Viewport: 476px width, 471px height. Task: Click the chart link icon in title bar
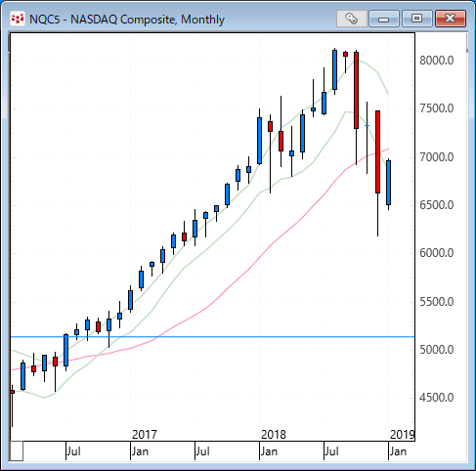352,19
